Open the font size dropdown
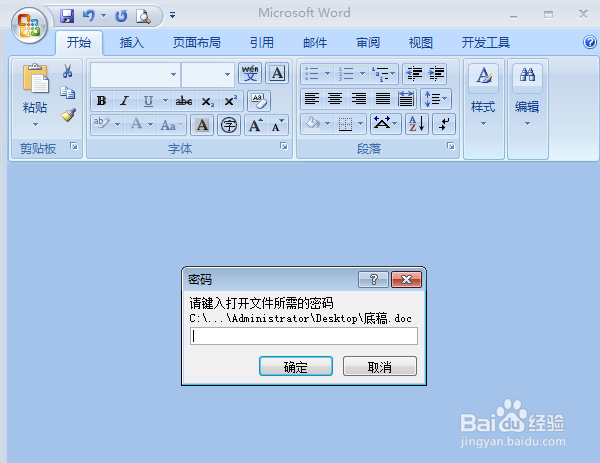Screen dimensions: 600x463 tap(227, 74)
